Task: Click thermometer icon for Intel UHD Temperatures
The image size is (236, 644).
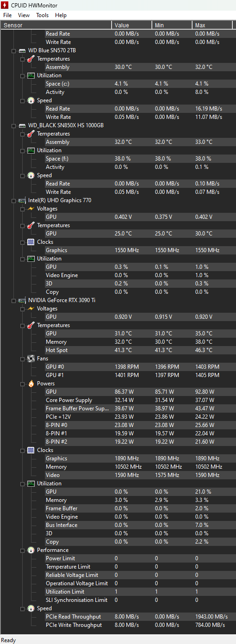Action: 31,225
